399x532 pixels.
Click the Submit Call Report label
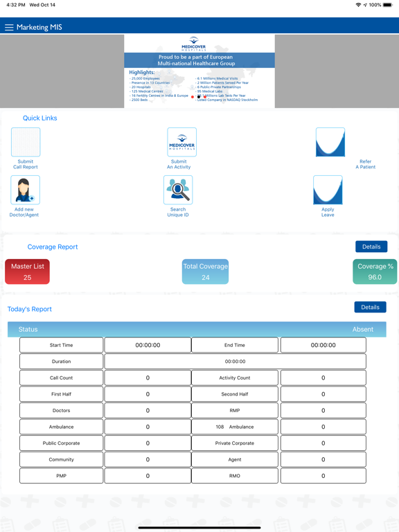point(26,164)
